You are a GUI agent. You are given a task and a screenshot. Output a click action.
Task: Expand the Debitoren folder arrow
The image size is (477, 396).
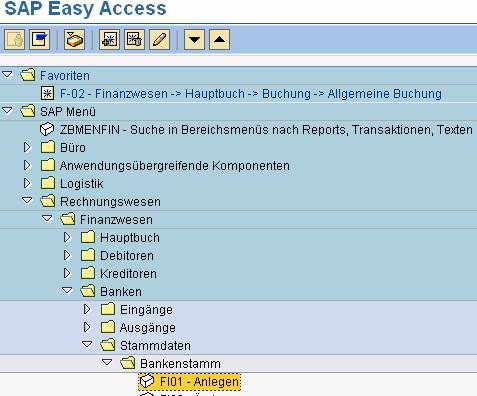coord(67,255)
